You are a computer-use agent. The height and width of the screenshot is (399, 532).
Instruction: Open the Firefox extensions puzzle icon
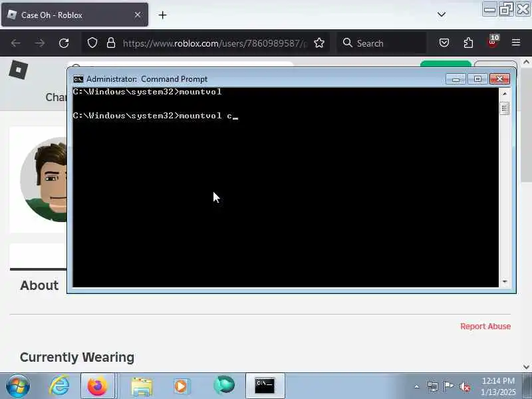click(468, 43)
